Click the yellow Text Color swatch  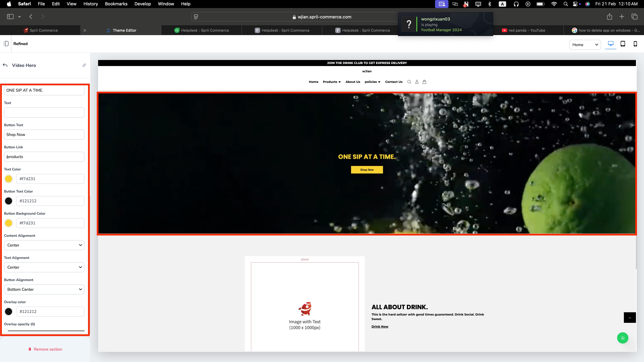(x=9, y=179)
